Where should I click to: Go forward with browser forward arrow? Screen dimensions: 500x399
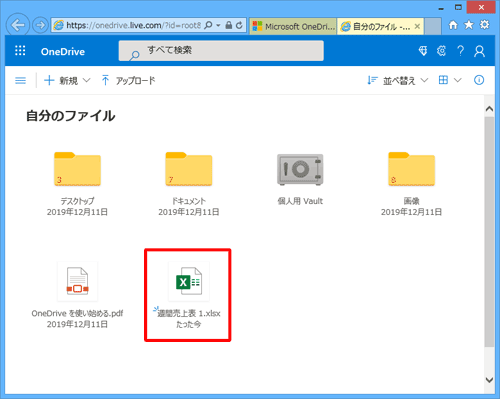click(40, 25)
